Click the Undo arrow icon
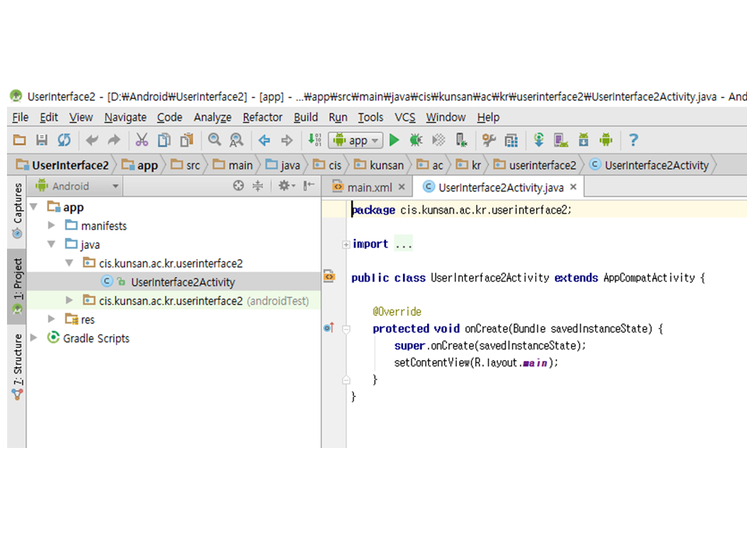747x560 pixels. tap(92, 141)
